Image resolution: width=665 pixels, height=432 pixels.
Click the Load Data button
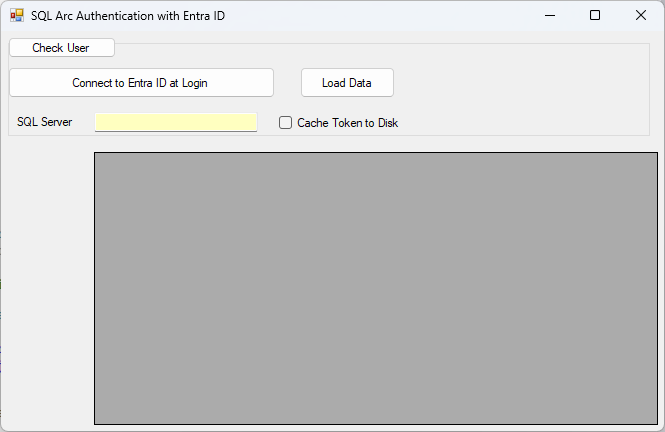pyautogui.click(x=347, y=83)
